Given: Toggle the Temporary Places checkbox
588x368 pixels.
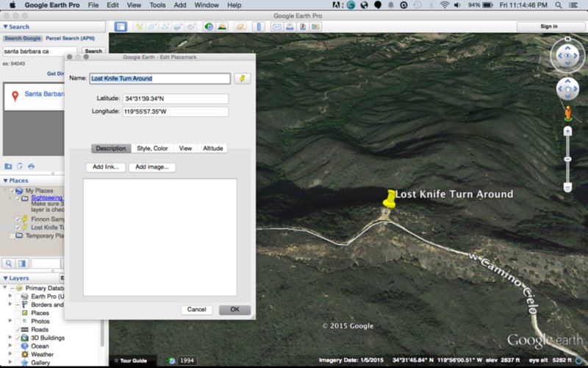Looking at the screenshot, I should pos(12,236).
